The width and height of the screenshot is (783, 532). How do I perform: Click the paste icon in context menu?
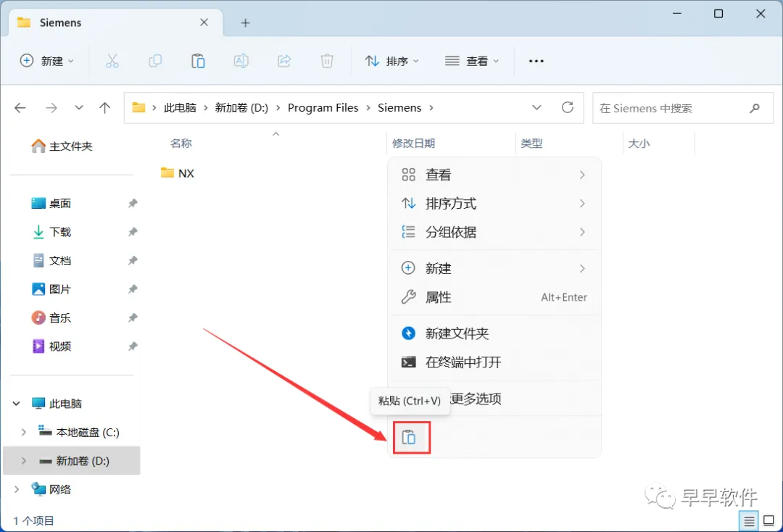coord(409,437)
